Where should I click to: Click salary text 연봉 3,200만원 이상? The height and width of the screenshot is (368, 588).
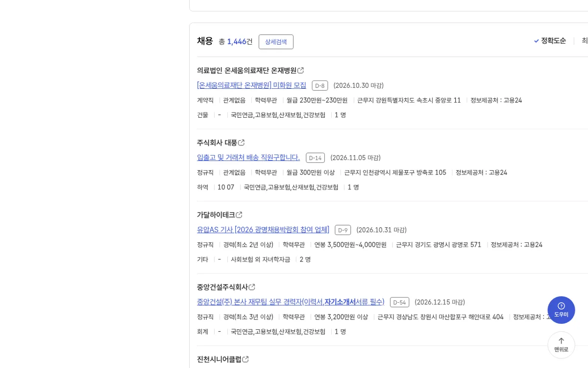(341, 316)
